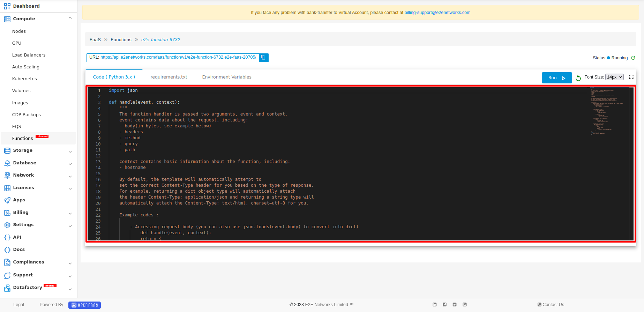This screenshot has width=644, height=312.
Task: Refresh the function status icon
Action: pos(633,58)
